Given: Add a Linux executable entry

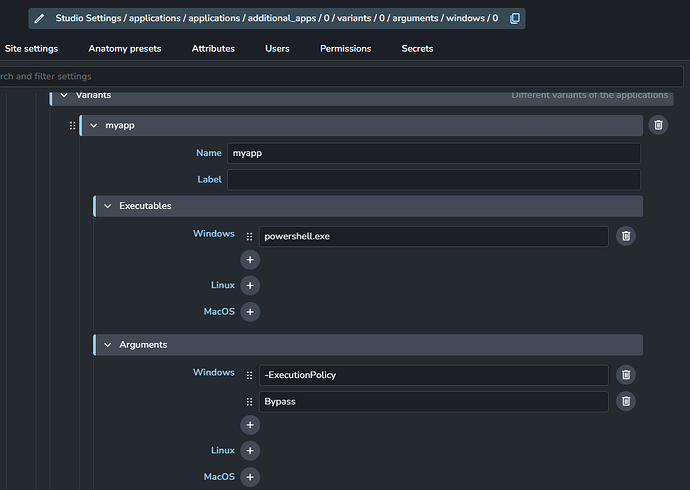Looking at the screenshot, I should pos(249,286).
